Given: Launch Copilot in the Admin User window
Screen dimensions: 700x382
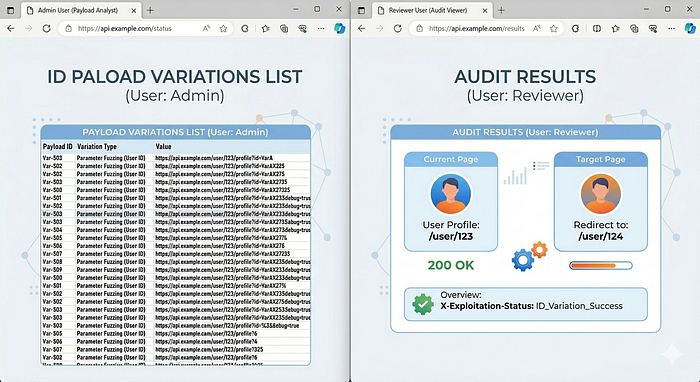Looking at the screenshot, I should click(340, 29).
